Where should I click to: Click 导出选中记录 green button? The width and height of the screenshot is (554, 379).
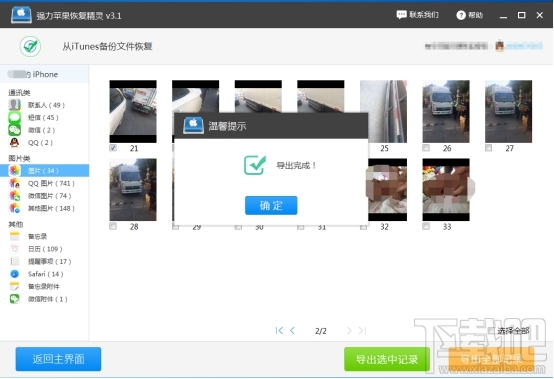[387, 359]
